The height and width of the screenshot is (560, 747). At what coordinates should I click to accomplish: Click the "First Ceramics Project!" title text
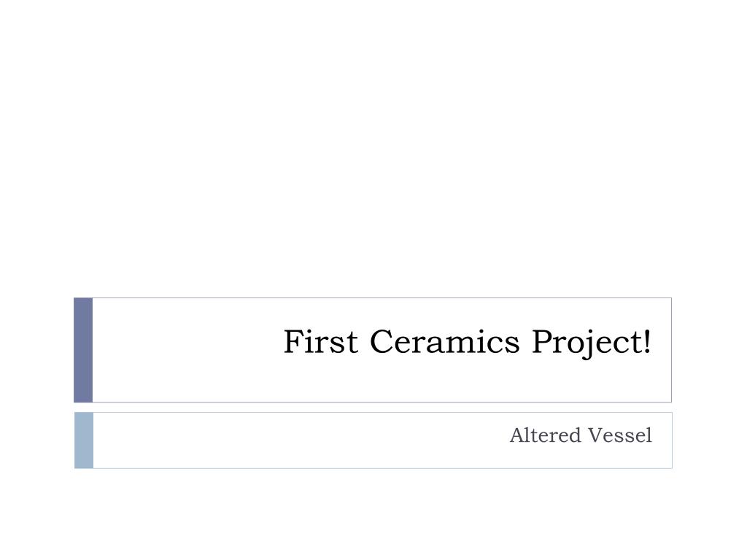467,342
